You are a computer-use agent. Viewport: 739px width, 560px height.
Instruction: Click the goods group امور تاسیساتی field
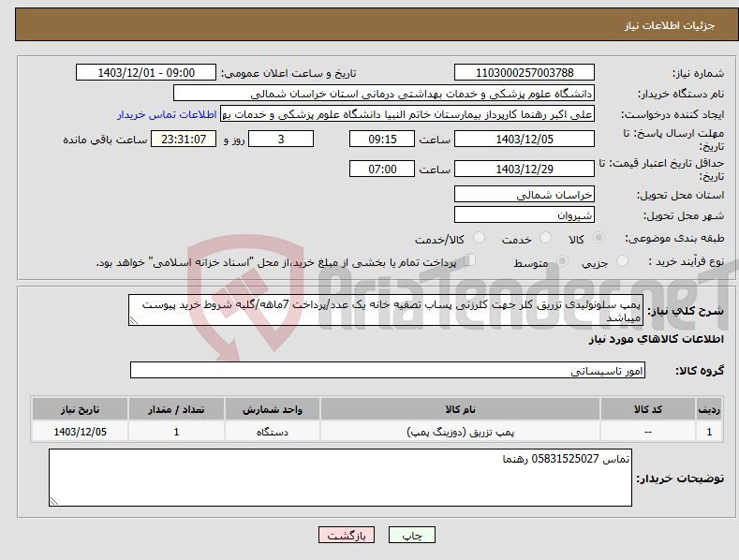pos(388,371)
